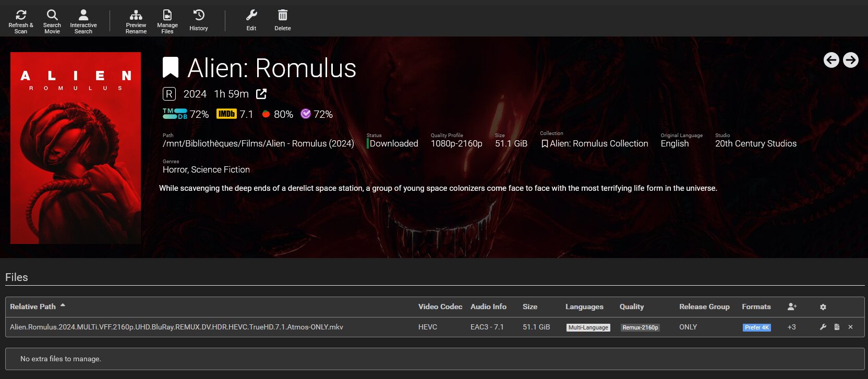
Task: Click the Original Language English value
Action: 674,143
